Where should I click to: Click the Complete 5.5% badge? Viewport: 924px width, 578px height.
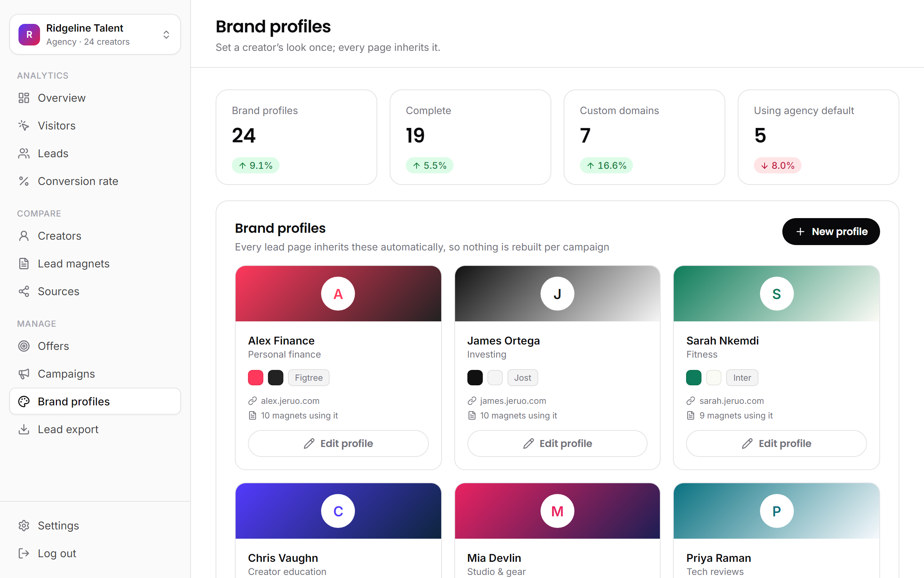pos(429,165)
